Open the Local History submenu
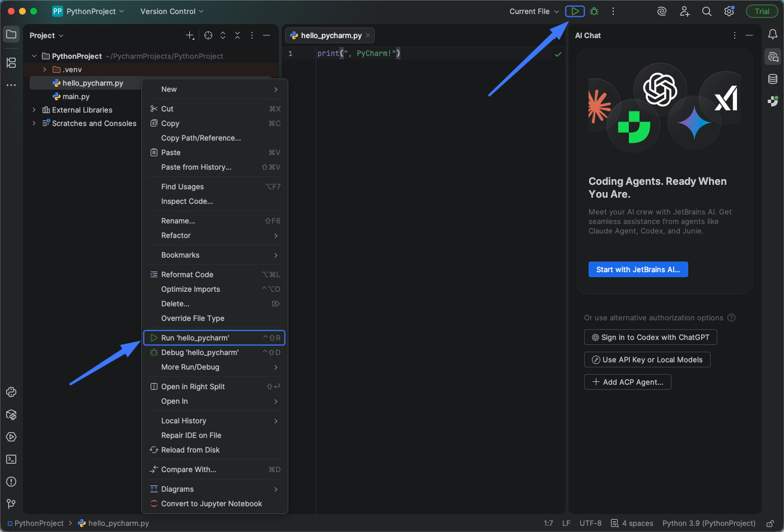This screenshot has height=532, width=784. (x=214, y=421)
